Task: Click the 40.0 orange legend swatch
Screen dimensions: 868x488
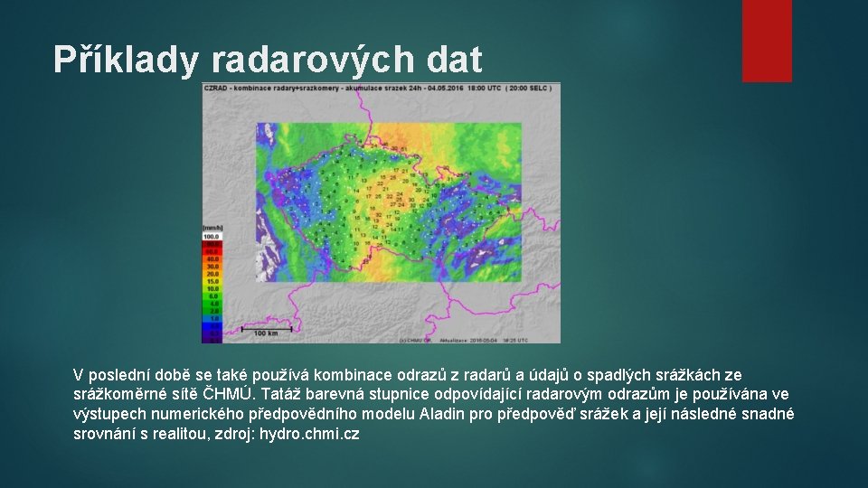Action: coord(212,259)
